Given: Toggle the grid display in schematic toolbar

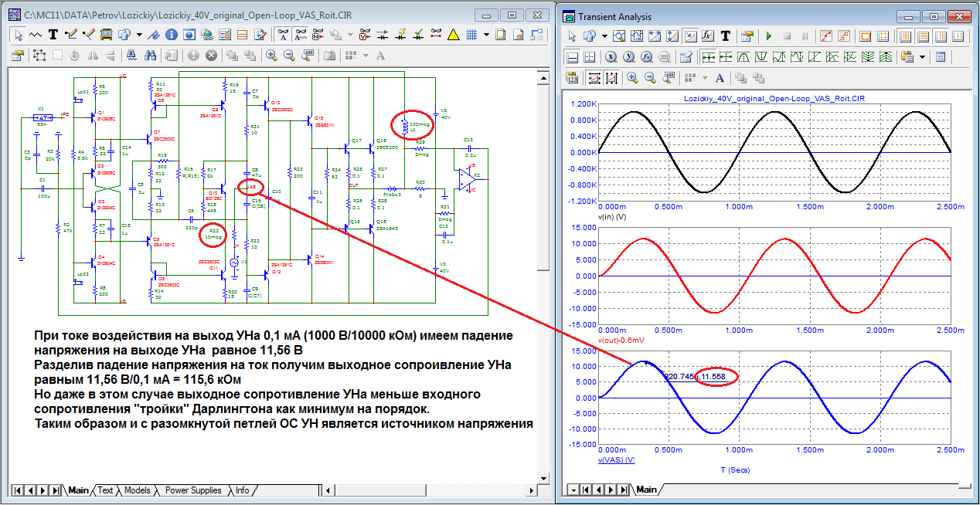Looking at the screenshot, I should (470, 35).
